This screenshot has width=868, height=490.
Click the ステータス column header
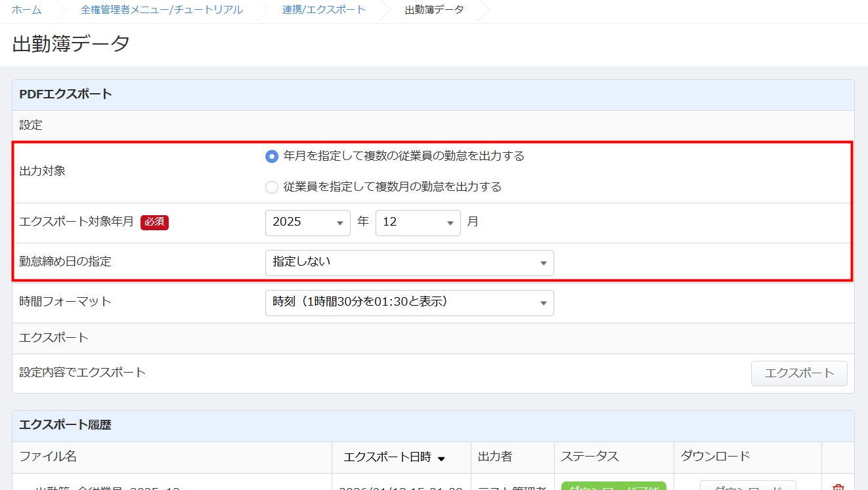click(590, 457)
